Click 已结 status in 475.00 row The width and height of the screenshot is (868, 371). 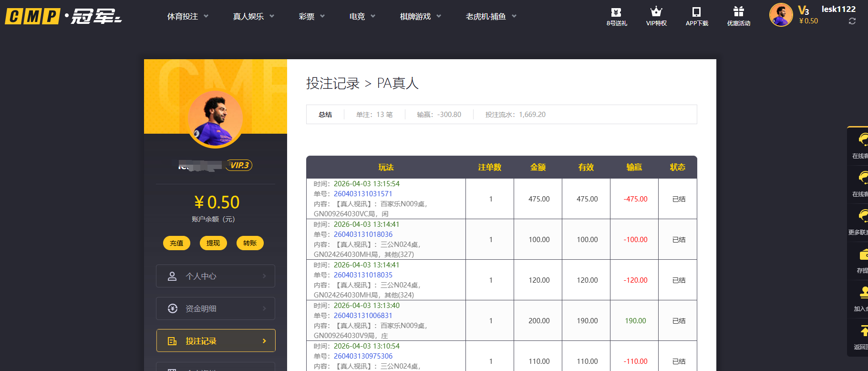[679, 199]
